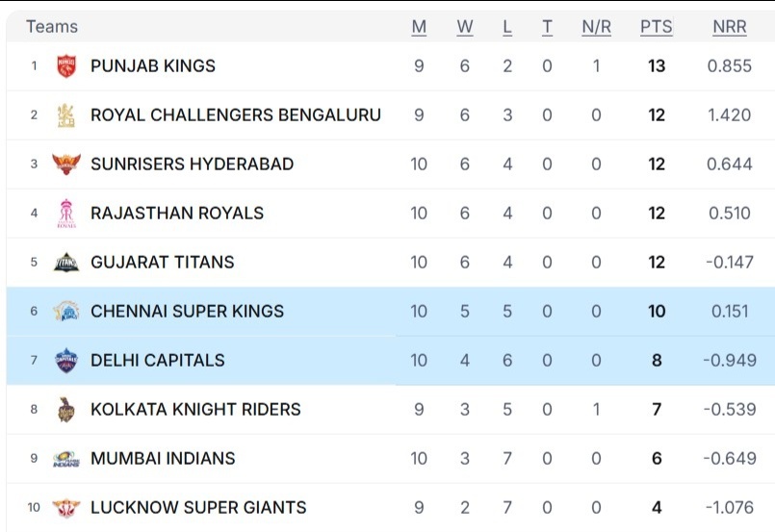Screen dimensions: 775x532
Task: Tap the Gujarat Titans logo
Action: pos(66,263)
